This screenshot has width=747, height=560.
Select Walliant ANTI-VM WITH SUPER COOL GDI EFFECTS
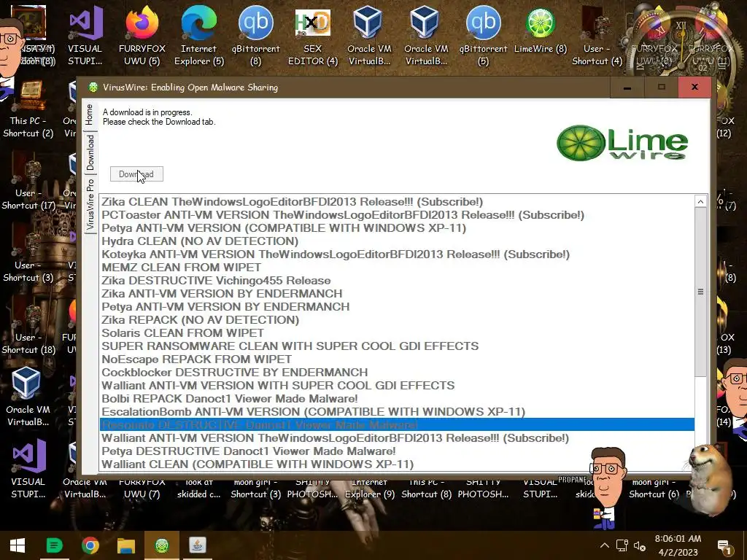pos(397,385)
